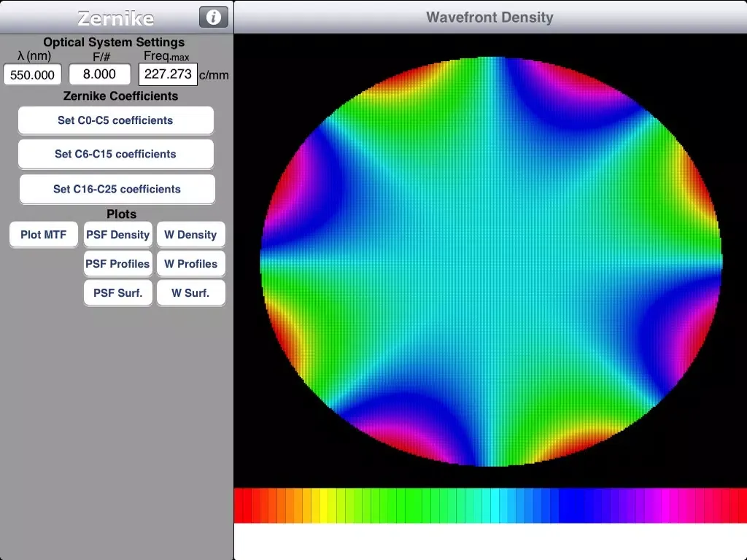747x560 pixels.
Task: Click the Plots heading
Action: tap(122, 214)
